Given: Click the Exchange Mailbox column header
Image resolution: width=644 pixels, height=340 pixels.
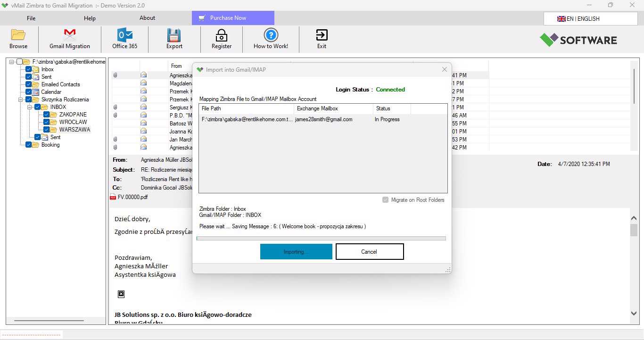Looking at the screenshot, I should click(333, 108).
